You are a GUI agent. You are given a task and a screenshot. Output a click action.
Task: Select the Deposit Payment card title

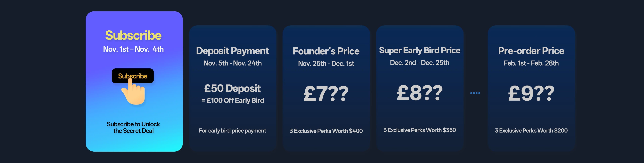[x=232, y=51]
